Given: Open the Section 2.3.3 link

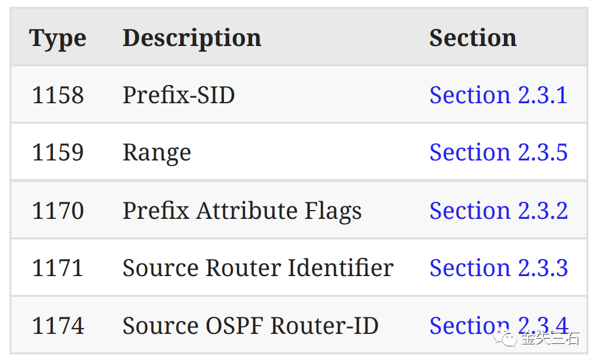Looking at the screenshot, I should click(498, 268).
